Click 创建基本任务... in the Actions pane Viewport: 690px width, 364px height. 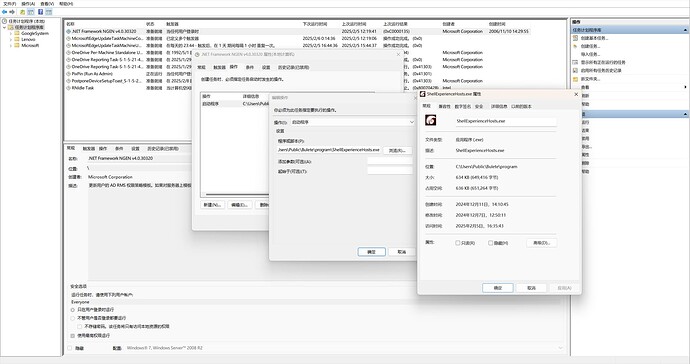pos(594,38)
